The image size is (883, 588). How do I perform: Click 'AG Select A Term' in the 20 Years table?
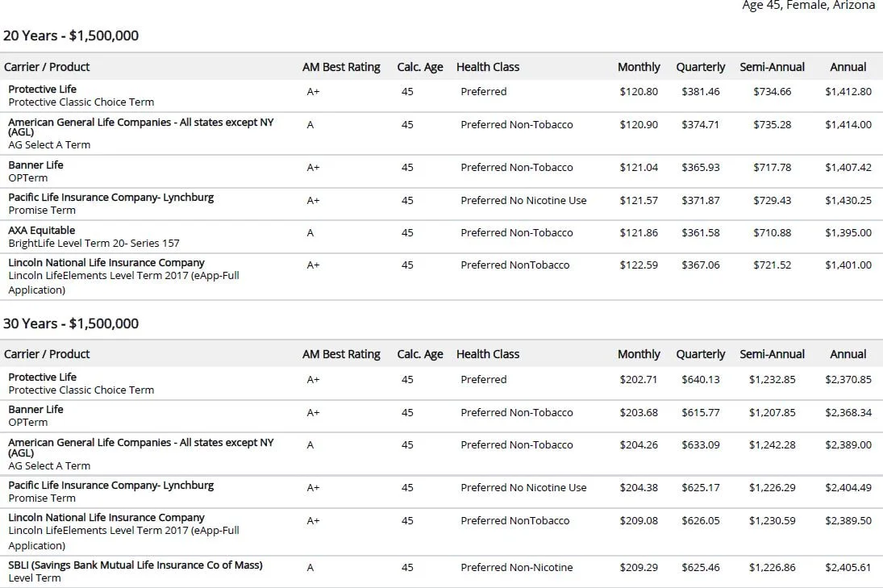(49, 144)
